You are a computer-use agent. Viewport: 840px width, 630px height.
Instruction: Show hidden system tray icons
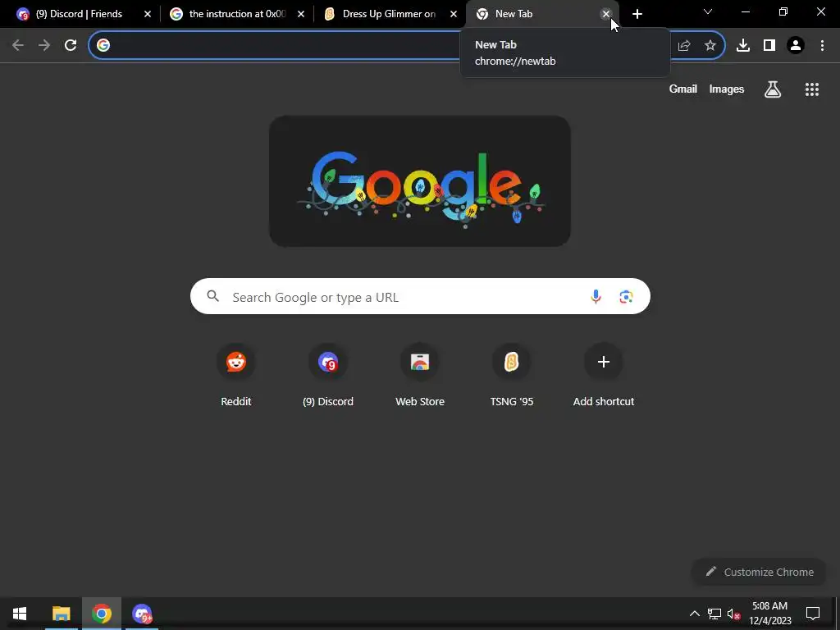click(x=694, y=614)
